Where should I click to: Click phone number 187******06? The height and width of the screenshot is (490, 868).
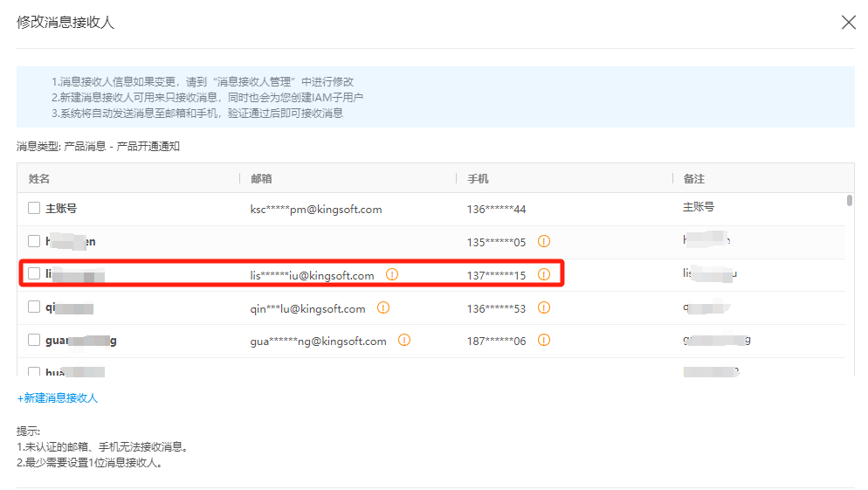tap(497, 341)
